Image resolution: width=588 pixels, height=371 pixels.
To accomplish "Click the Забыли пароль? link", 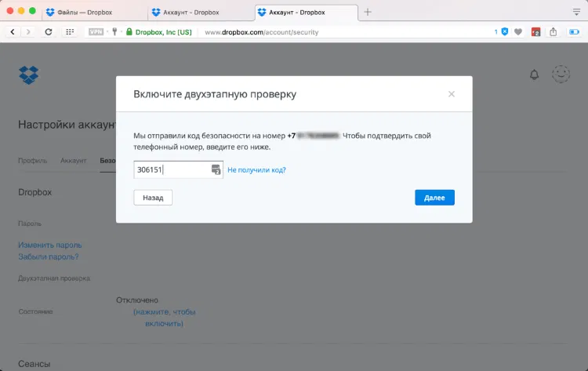I will (49, 257).
